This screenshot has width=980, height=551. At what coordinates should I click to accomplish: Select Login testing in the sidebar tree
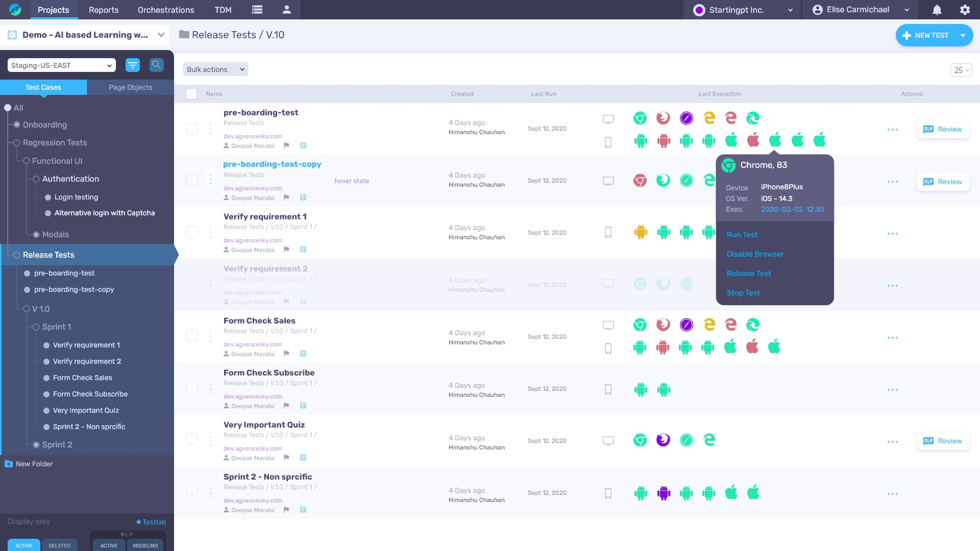pyautogui.click(x=76, y=197)
